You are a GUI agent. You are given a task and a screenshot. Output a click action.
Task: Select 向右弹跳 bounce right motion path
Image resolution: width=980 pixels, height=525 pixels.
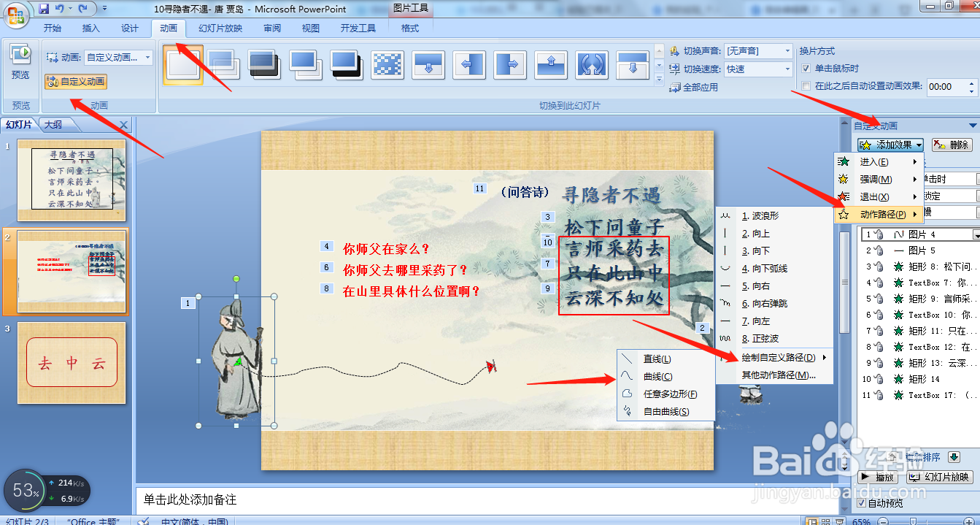[773, 304]
